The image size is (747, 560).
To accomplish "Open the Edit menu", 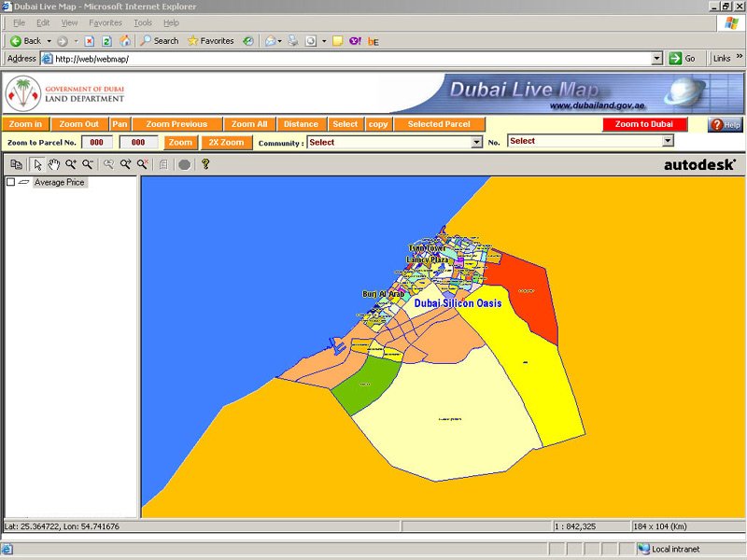I will [x=43, y=22].
